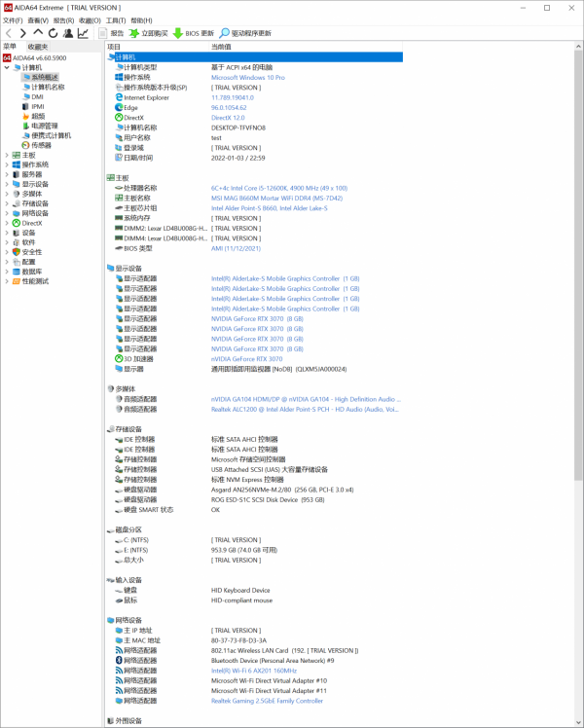Open the DirectX 12.0 link
Viewport: 584px width, 728px height.
coord(228,118)
